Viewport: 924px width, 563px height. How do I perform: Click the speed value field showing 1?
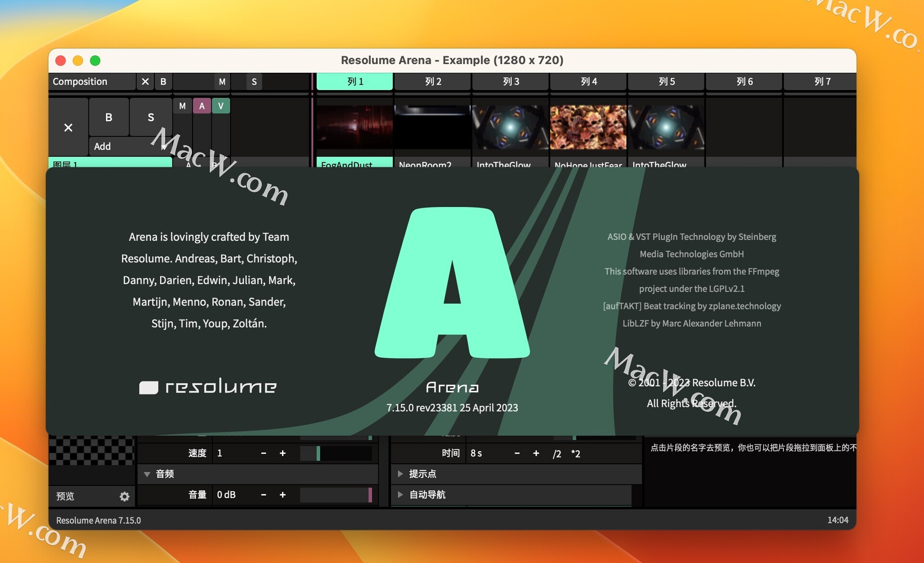(233, 453)
